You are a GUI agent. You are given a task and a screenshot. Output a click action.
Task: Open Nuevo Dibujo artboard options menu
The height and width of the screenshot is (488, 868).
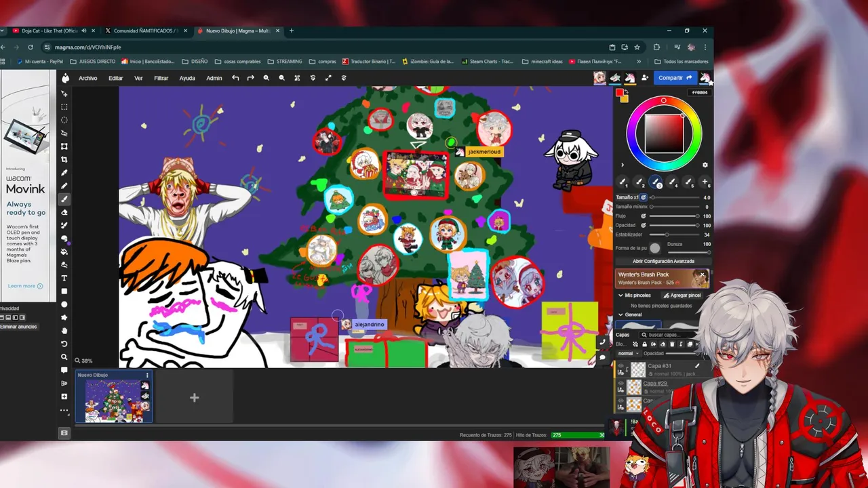pyautogui.click(x=147, y=375)
